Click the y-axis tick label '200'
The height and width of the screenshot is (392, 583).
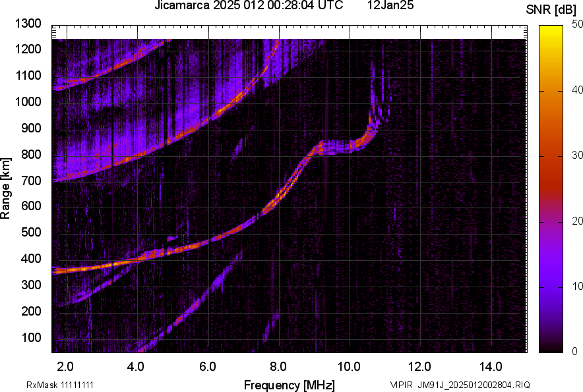point(31,310)
